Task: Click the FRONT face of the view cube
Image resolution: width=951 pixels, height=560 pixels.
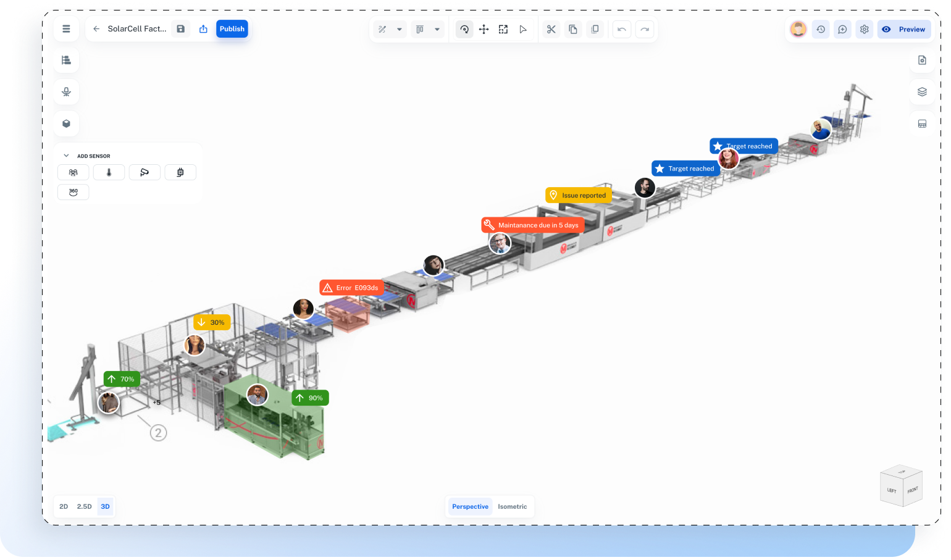Action: [913, 489]
